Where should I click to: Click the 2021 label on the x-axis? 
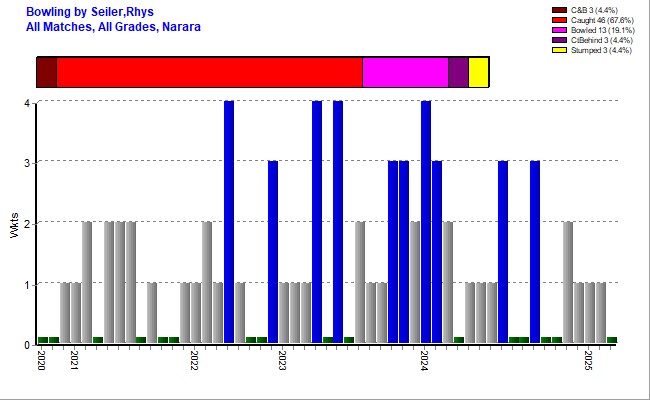pos(75,360)
